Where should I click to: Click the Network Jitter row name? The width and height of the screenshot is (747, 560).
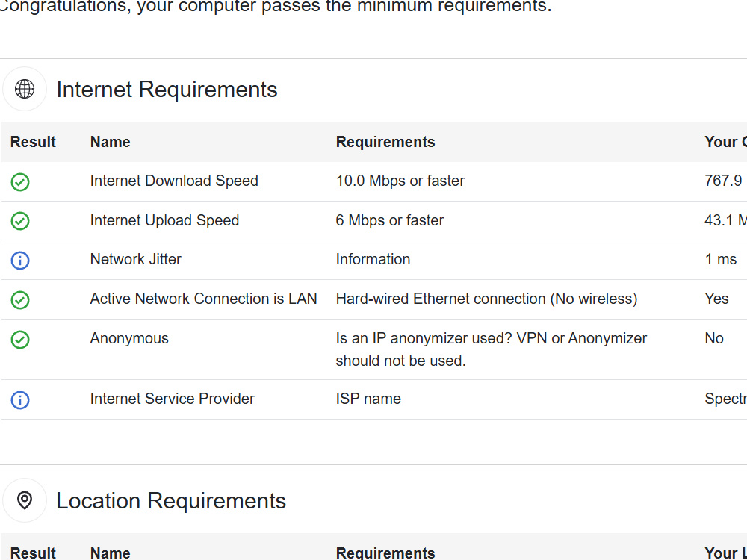click(136, 259)
